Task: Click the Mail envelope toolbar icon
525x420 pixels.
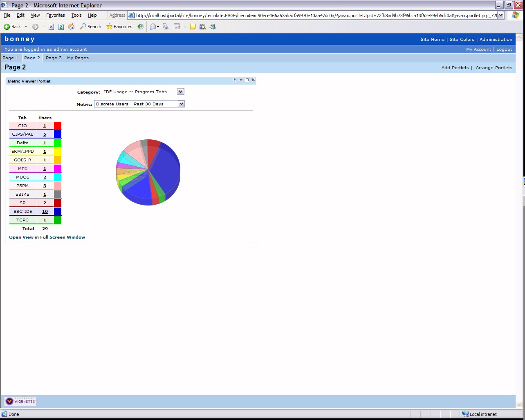Action: point(153,27)
